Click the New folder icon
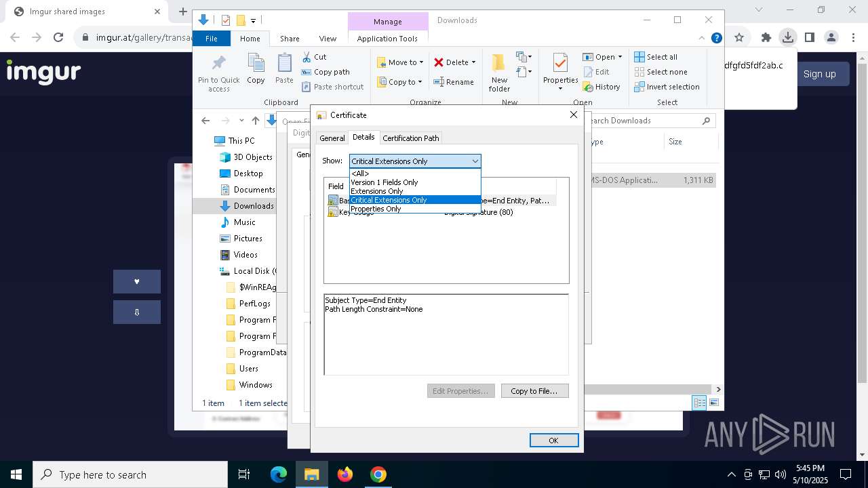Viewport: 868px width, 488px height. [499, 63]
